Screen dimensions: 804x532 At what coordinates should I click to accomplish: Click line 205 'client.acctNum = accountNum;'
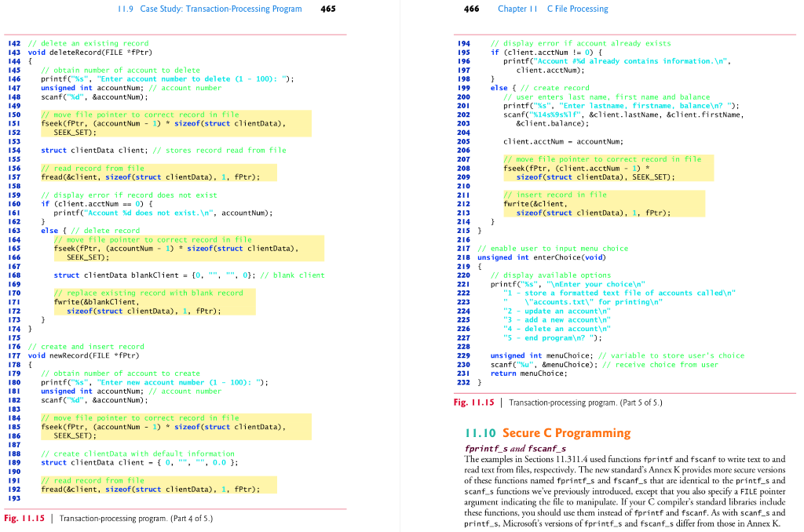pyautogui.click(x=564, y=141)
